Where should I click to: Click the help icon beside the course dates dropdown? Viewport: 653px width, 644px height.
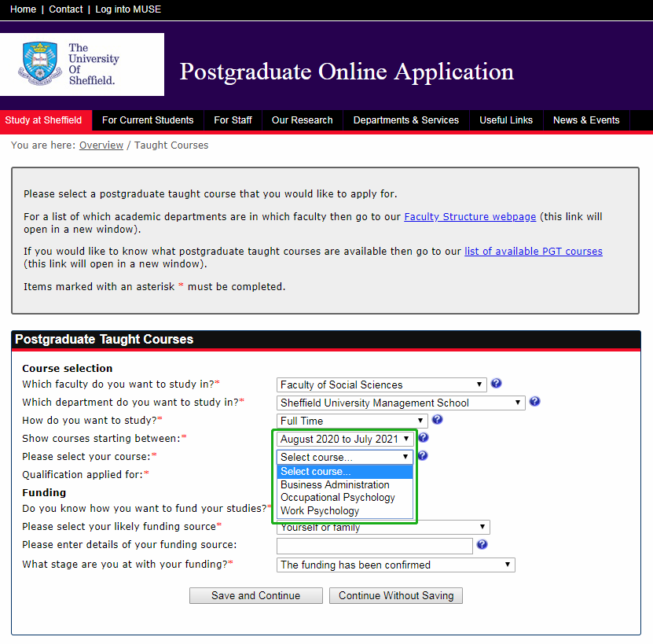tap(423, 437)
